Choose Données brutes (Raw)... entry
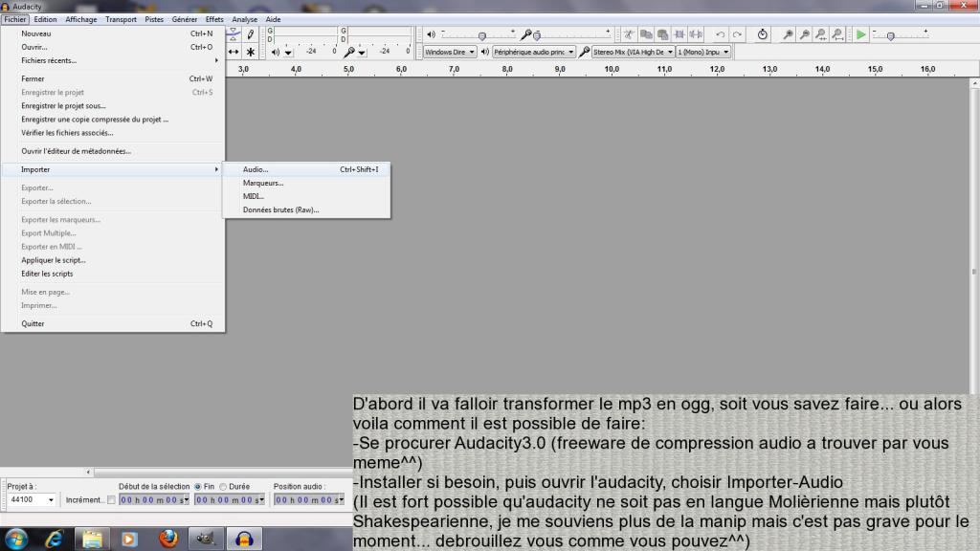The height and width of the screenshot is (551, 980). pyautogui.click(x=306, y=209)
